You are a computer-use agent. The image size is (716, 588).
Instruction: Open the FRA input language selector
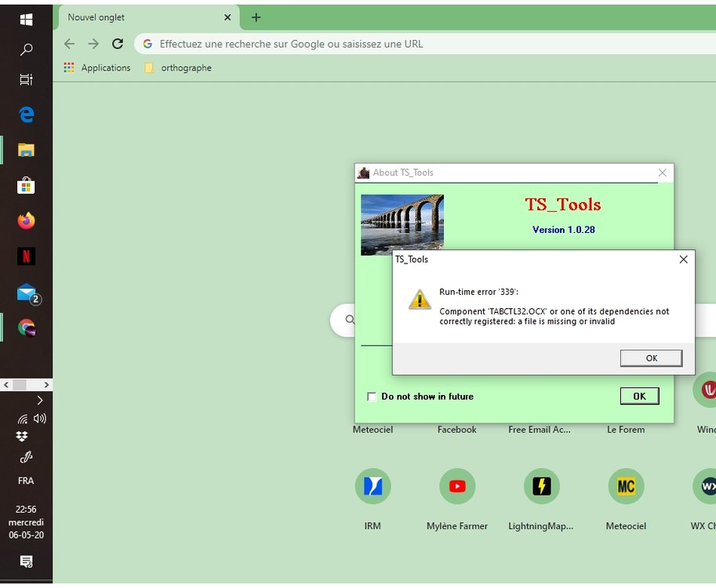pos(26,481)
